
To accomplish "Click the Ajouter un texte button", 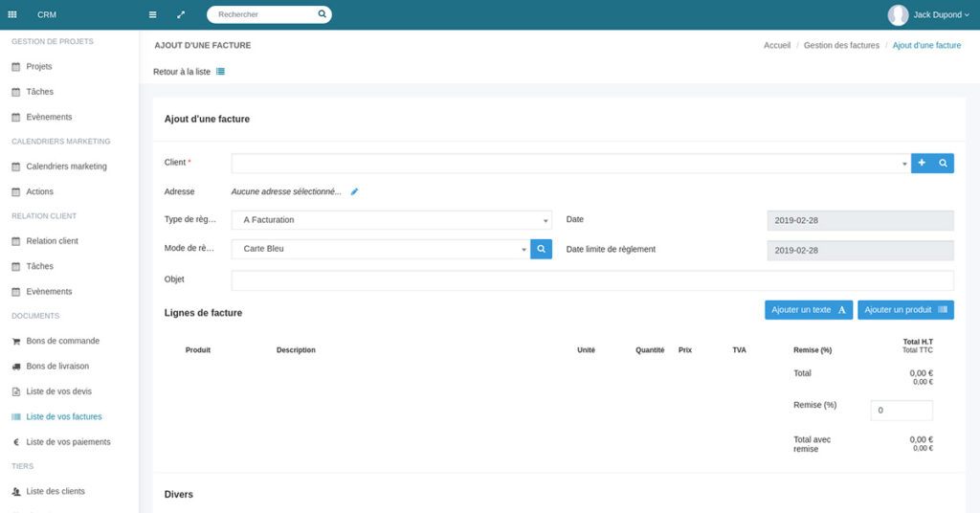I will point(809,310).
